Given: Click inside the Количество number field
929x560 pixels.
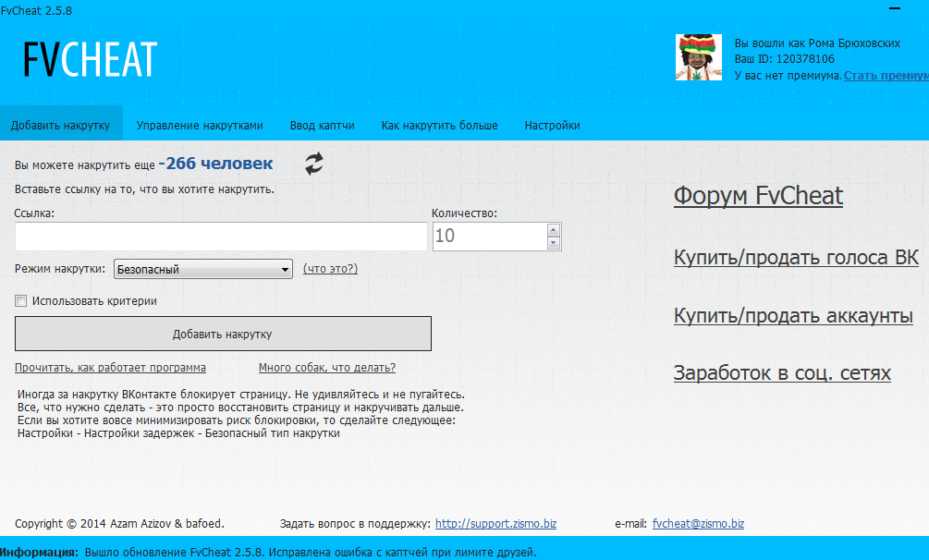Looking at the screenshot, I should click(x=490, y=237).
